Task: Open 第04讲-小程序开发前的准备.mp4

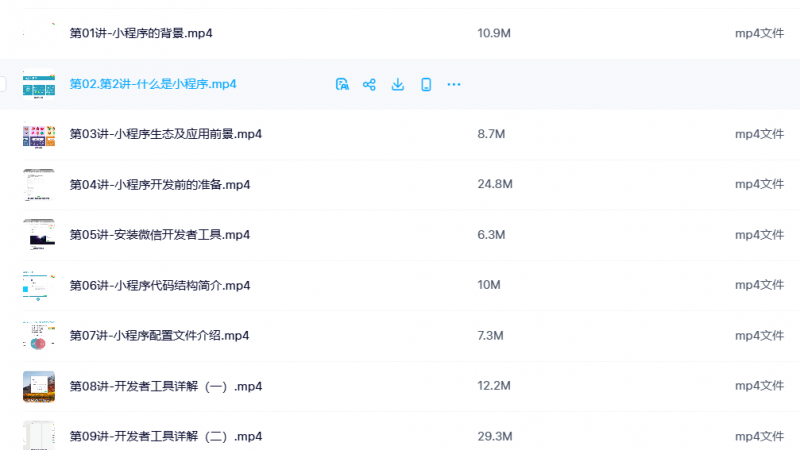Action: pos(160,185)
